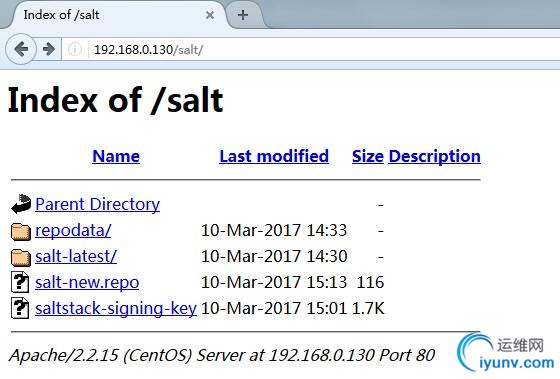Screen dimensions: 560x379
Task: Sort listing by Description column
Action: point(435,156)
